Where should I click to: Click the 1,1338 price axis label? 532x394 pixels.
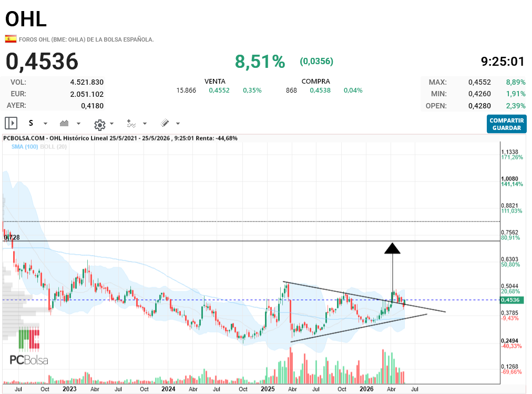(x=509, y=151)
